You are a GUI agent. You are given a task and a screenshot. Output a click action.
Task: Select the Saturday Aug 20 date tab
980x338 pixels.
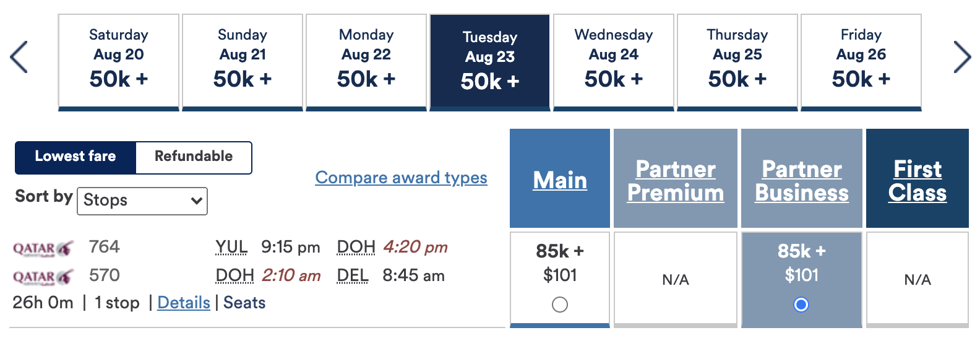point(119,62)
